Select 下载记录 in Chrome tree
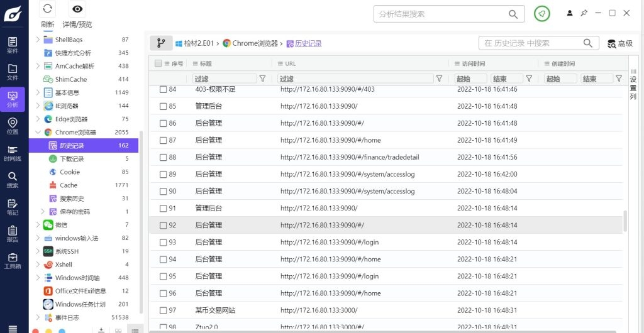The width and height of the screenshot is (644, 333). coord(71,159)
